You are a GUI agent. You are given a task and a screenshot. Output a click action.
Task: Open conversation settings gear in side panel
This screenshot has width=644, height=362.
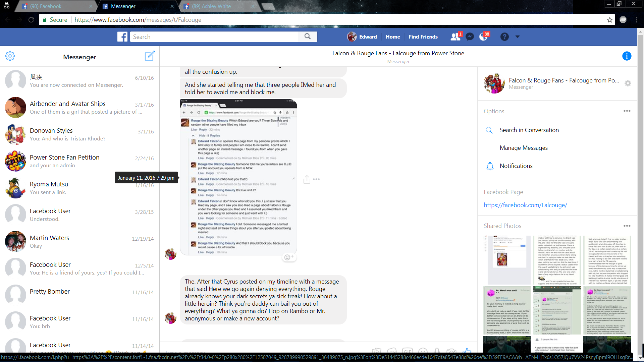pos(628,83)
